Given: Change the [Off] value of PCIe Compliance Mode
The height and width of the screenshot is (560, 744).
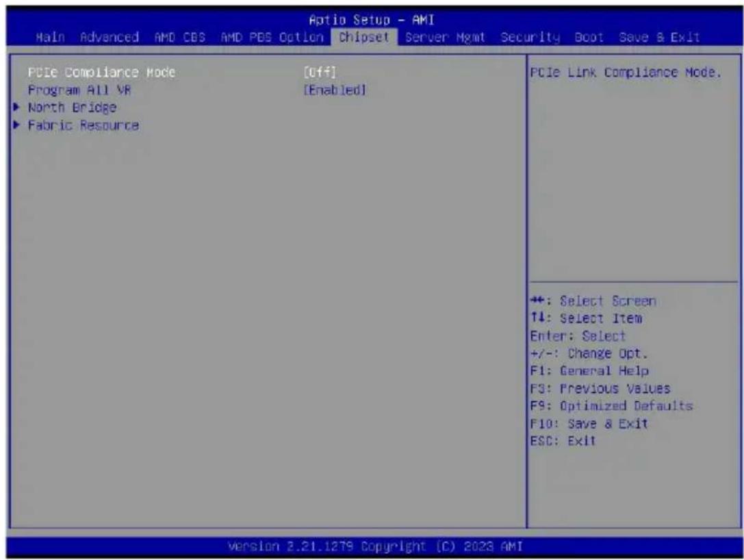Looking at the screenshot, I should point(320,72).
